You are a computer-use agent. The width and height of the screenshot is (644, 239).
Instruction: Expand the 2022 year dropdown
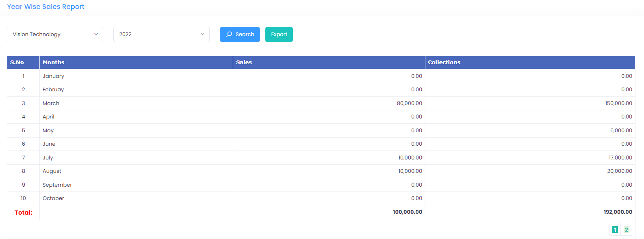pyautogui.click(x=161, y=34)
